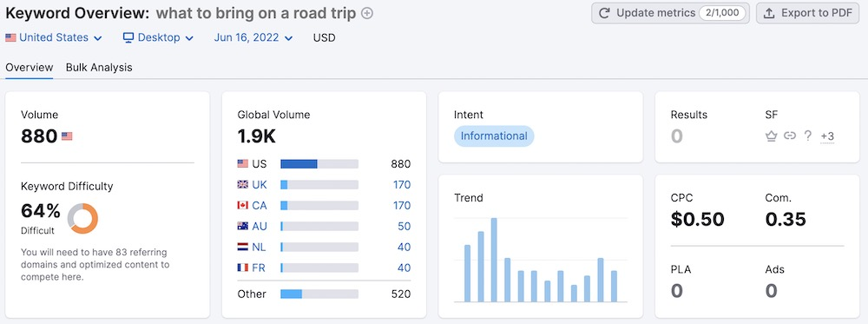Select the Overview tab
Screen dimensions: 868x324
coord(30,68)
